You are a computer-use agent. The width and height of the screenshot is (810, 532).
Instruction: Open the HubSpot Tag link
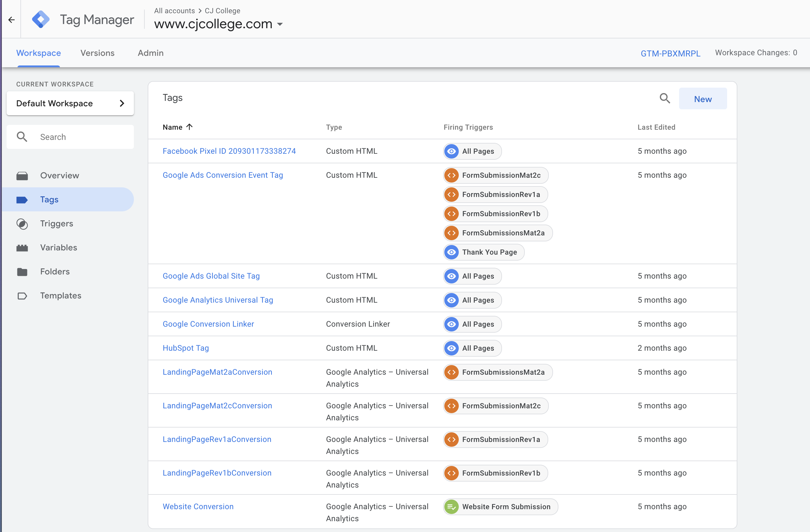pyautogui.click(x=186, y=348)
